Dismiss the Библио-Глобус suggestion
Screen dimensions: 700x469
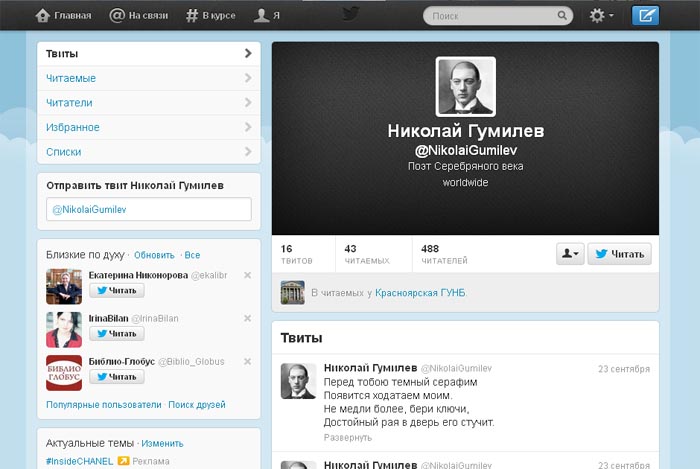tap(247, 361)
